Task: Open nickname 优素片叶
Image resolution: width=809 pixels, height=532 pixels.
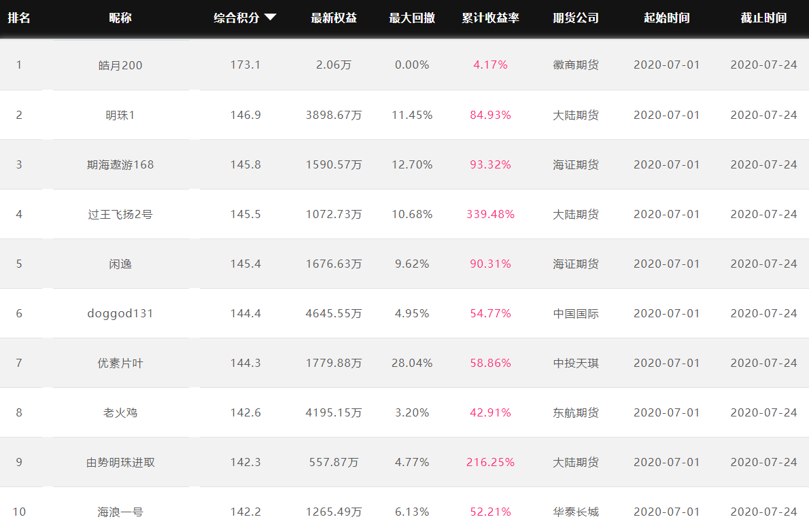Action: point(120,363)
